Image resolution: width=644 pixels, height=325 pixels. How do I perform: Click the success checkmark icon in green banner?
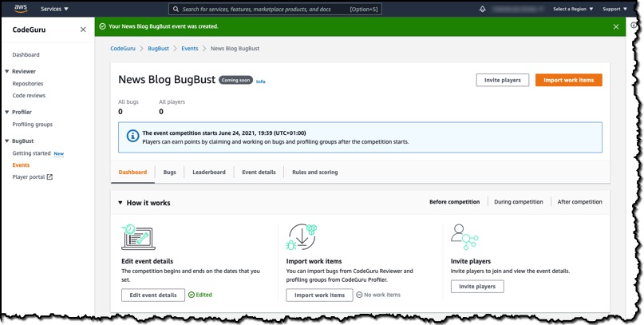click(102, 26)
